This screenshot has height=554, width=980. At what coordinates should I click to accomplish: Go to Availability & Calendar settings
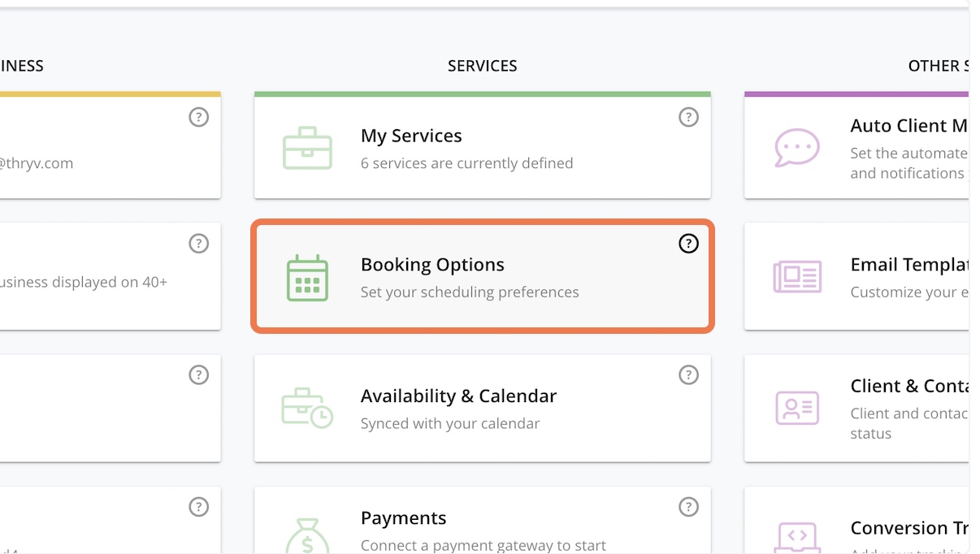click(x=458, y=396)
